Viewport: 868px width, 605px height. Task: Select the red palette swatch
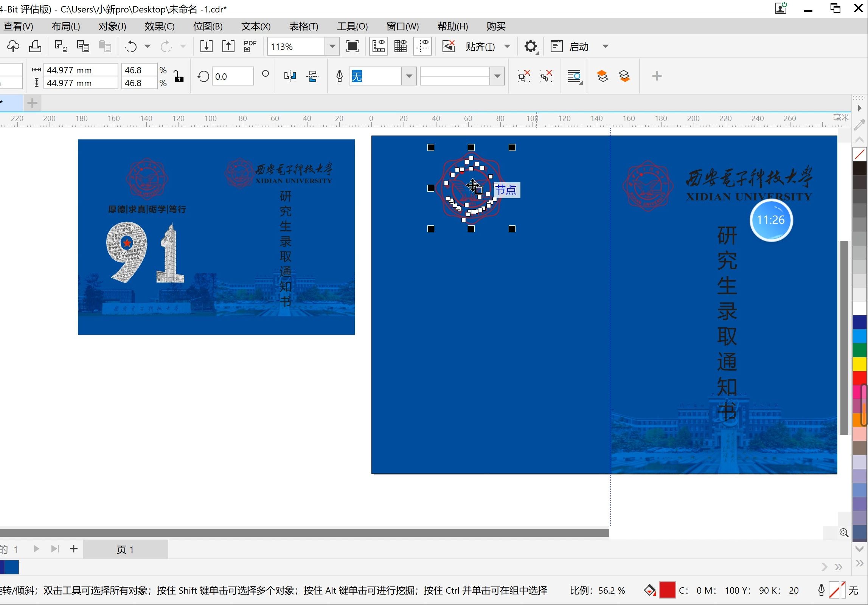coord(860,378)
